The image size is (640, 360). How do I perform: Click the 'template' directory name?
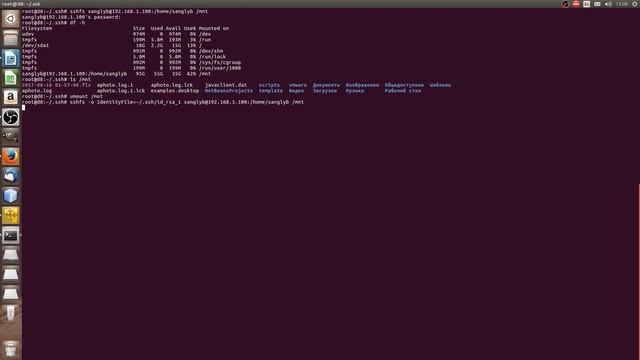coord(271,91)
